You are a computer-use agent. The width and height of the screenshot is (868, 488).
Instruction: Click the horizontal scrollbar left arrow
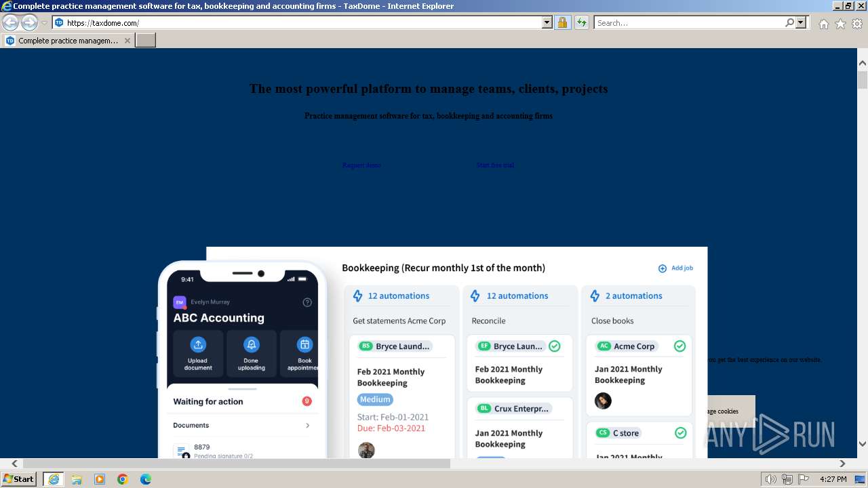[15, 464]
